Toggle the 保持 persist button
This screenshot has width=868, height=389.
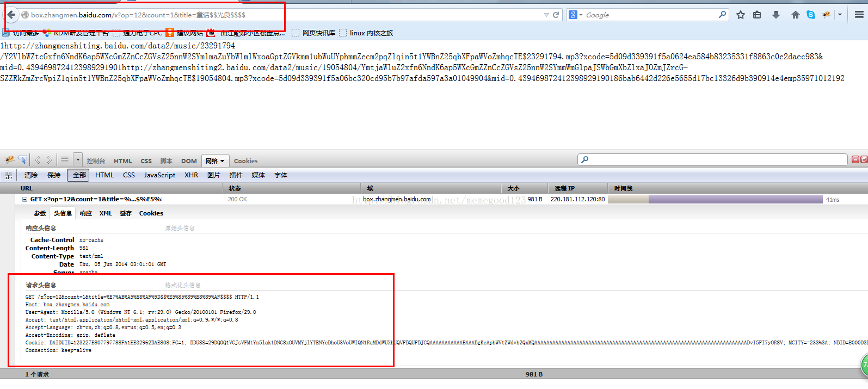click(54, 175)
